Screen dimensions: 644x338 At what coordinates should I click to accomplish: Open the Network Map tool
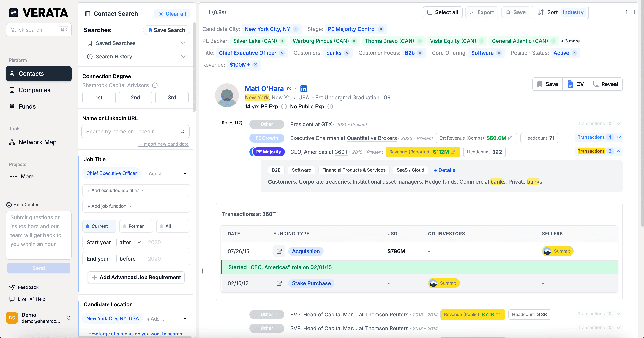[x=37, y=142]
